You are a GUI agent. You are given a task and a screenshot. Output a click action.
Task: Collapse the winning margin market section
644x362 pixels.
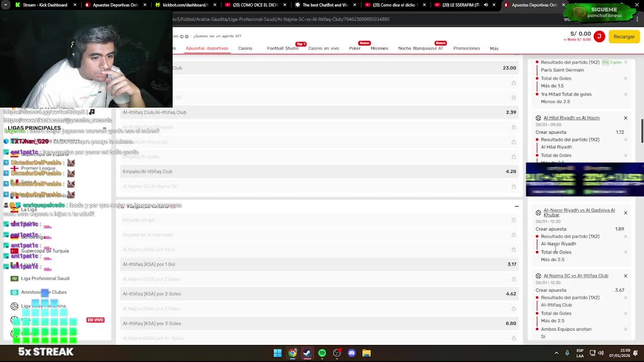pos(516,206)
